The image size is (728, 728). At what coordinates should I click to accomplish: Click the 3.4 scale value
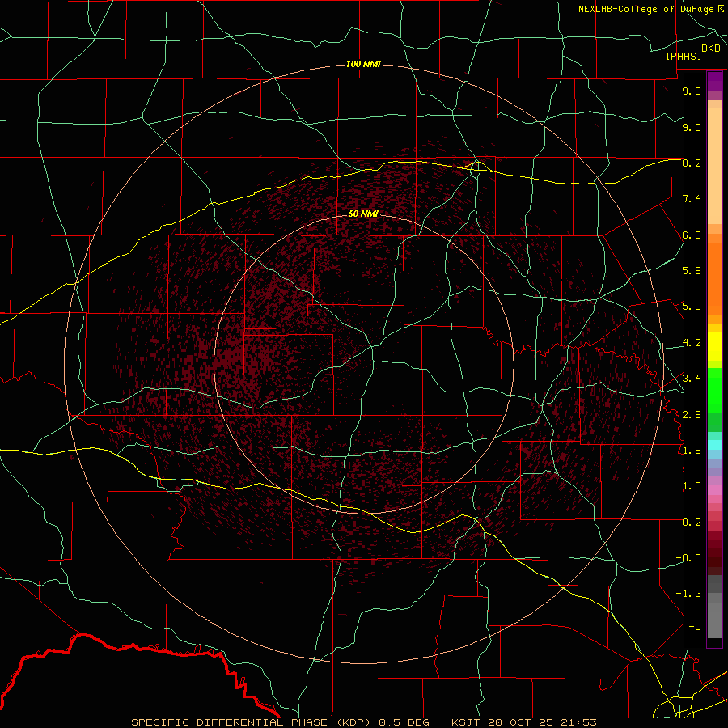(x=692, y=379)
